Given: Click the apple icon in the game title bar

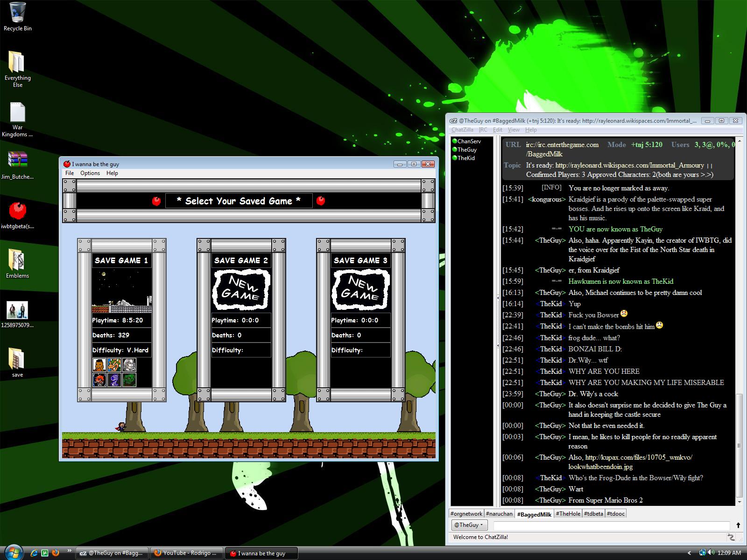Looking at the screenshot, I should click(x=67, y=164).
